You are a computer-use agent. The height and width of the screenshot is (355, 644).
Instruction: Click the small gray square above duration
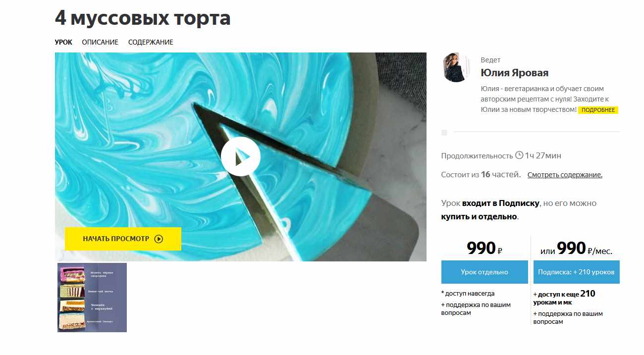[x=444, y=133]
